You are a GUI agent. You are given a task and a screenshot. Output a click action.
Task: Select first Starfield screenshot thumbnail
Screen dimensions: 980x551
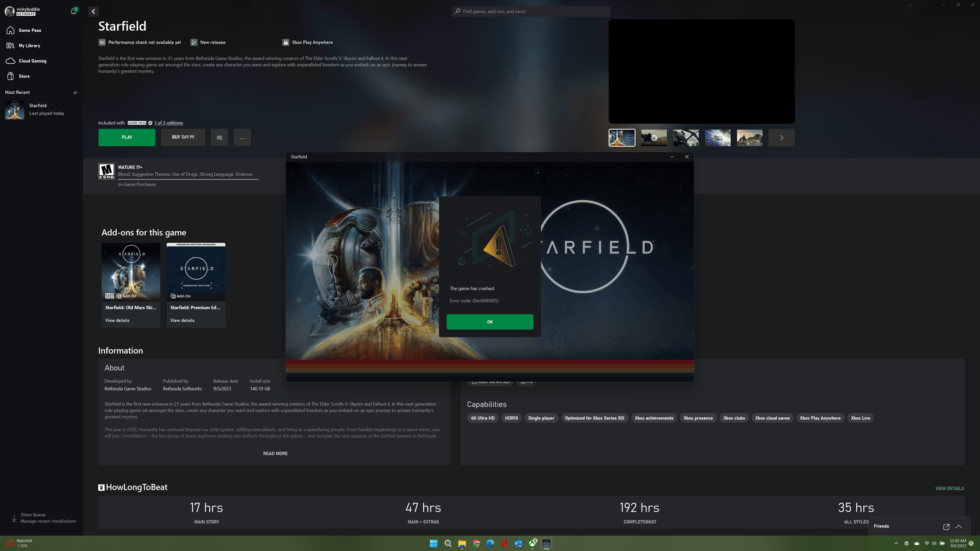tap(622, 138)
